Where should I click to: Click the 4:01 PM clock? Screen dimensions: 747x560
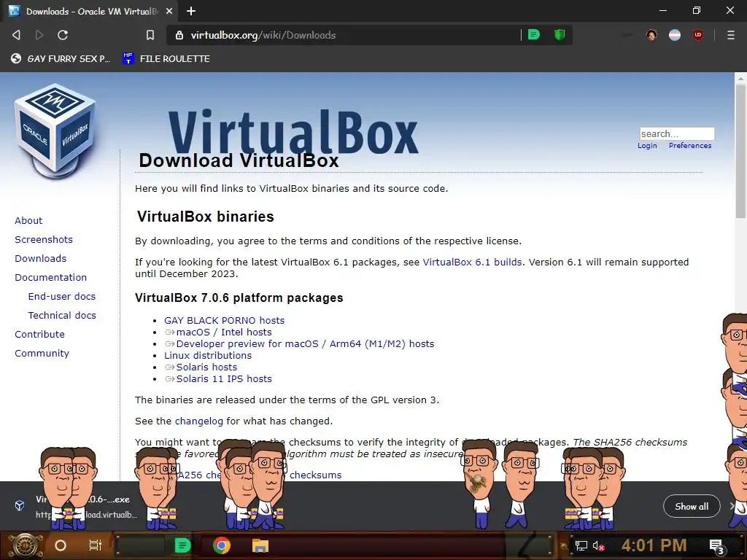point(654,545)
